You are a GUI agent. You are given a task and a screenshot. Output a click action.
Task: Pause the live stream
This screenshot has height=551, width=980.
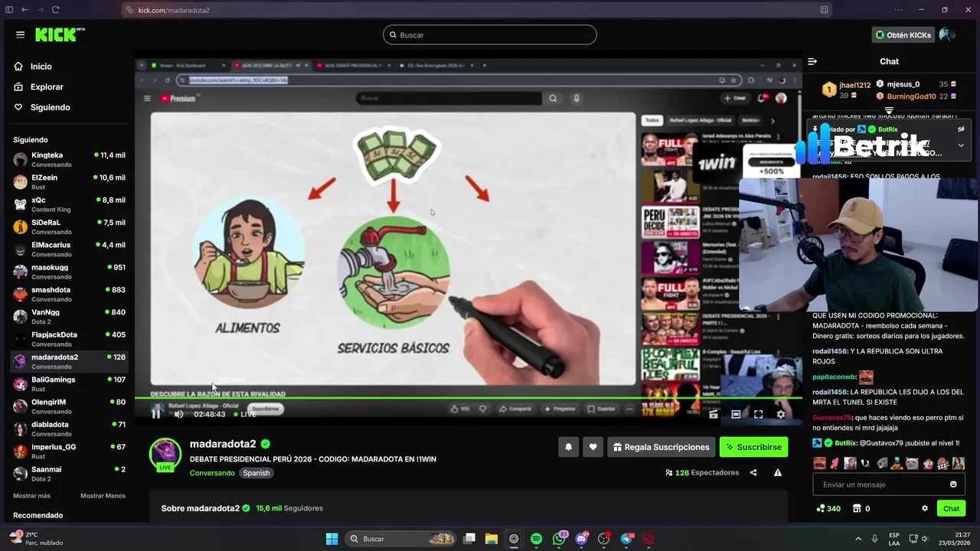click(156, 414)
